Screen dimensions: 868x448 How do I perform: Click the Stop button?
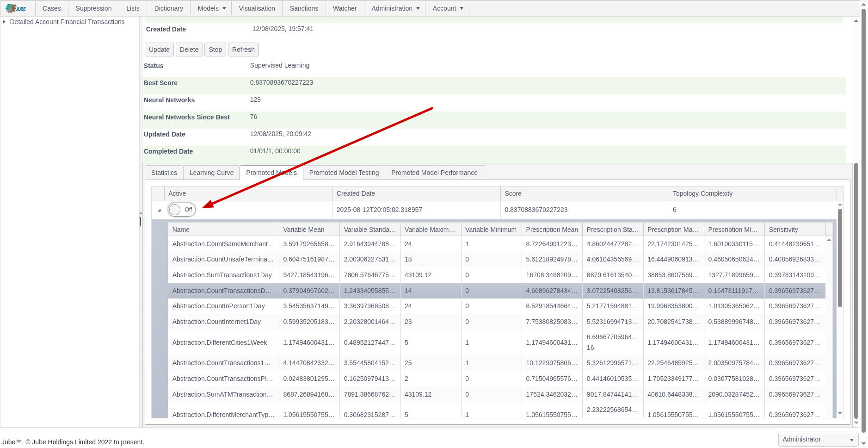pos(215,50)
